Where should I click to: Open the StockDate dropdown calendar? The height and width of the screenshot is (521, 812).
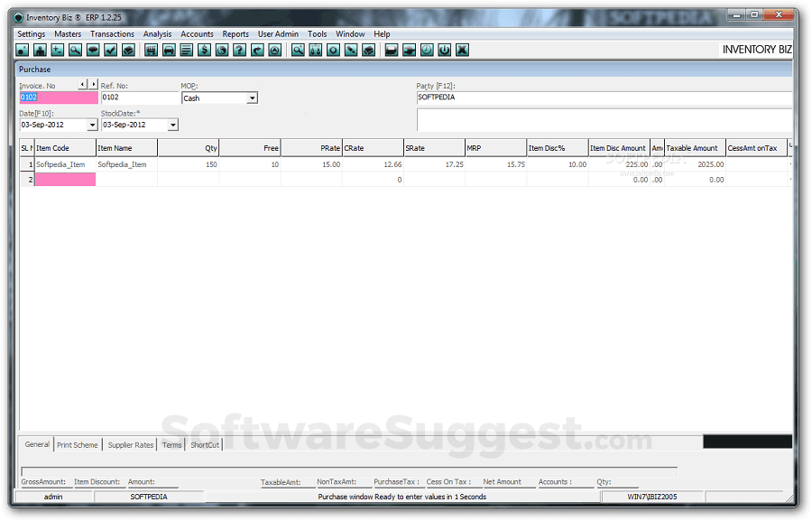(x=171, y=125)
